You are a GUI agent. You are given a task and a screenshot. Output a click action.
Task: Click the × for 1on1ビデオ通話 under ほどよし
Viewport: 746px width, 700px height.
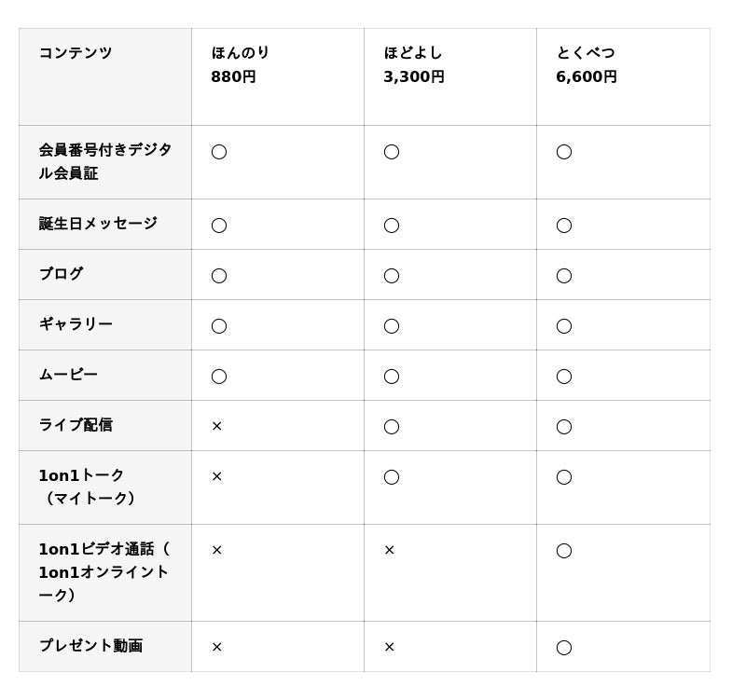(389, 550)
